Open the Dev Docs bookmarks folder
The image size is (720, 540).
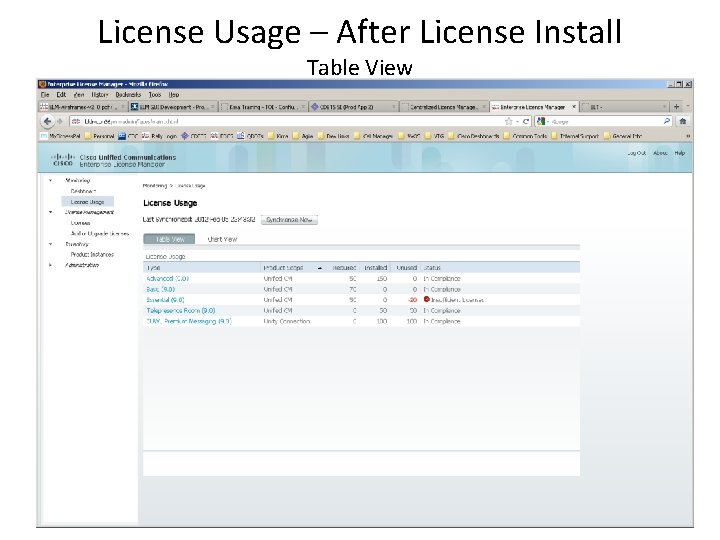coord(333,136)
